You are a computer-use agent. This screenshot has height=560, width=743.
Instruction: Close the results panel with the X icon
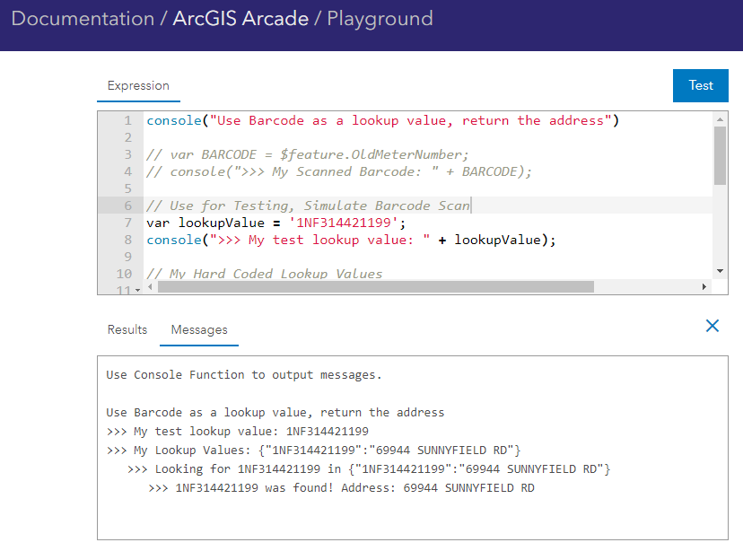712,326
